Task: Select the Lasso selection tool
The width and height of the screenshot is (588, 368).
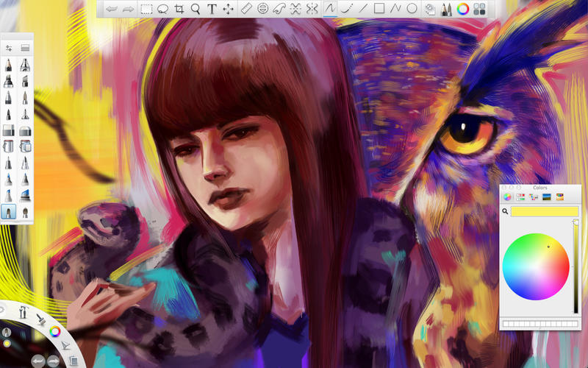Action: click(163, 10)
